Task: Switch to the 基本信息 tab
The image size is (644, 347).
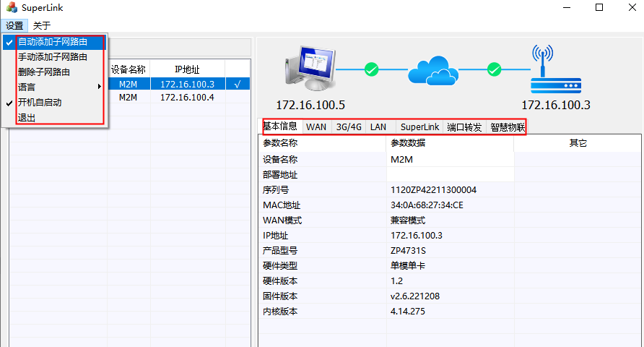Action: tap(281, 127)
